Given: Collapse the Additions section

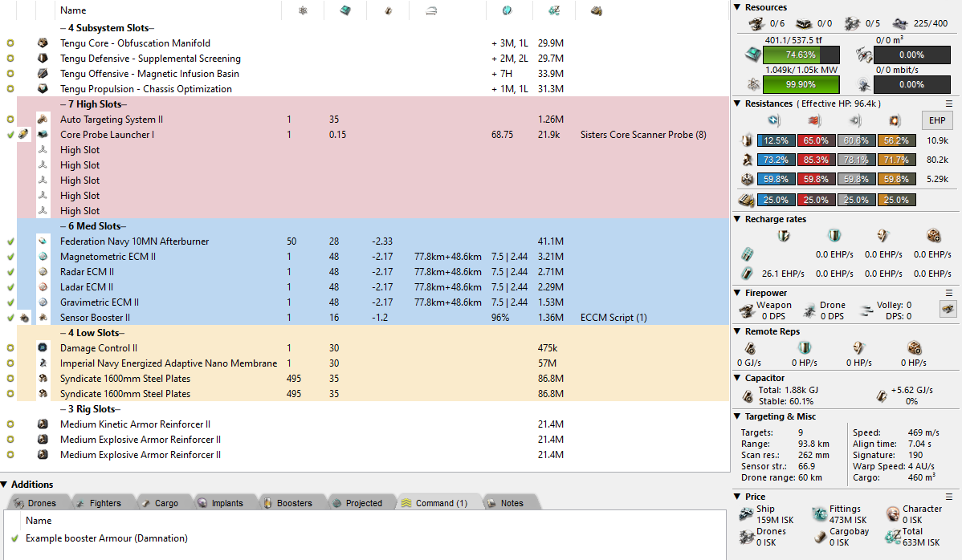Looking at the screenshot, I should (x=5, y=485).
